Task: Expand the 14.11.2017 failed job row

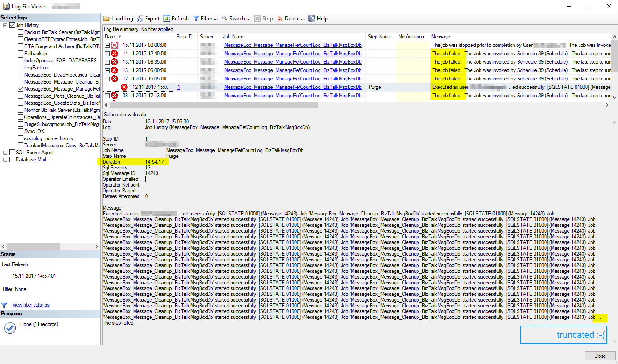Action: (x=106, y=54)
